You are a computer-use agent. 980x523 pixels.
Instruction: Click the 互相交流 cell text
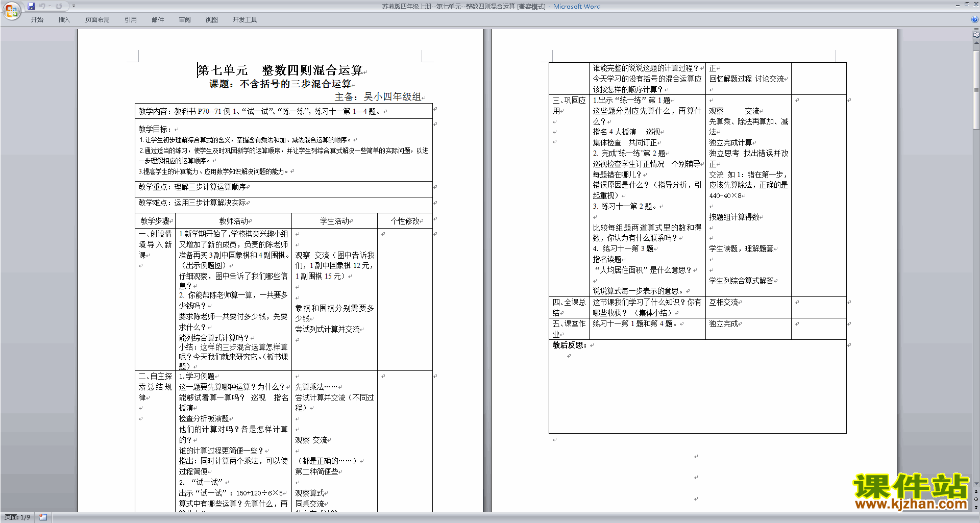[x=723, y=303]
